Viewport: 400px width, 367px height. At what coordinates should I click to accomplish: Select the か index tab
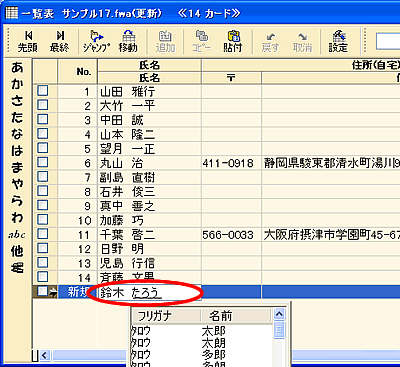point(17,84)
